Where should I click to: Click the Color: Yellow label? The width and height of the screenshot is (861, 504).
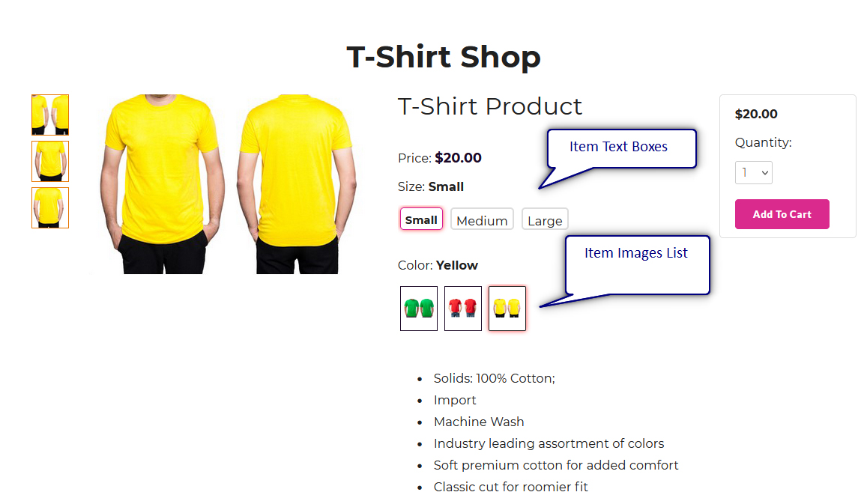pos(438,265)
